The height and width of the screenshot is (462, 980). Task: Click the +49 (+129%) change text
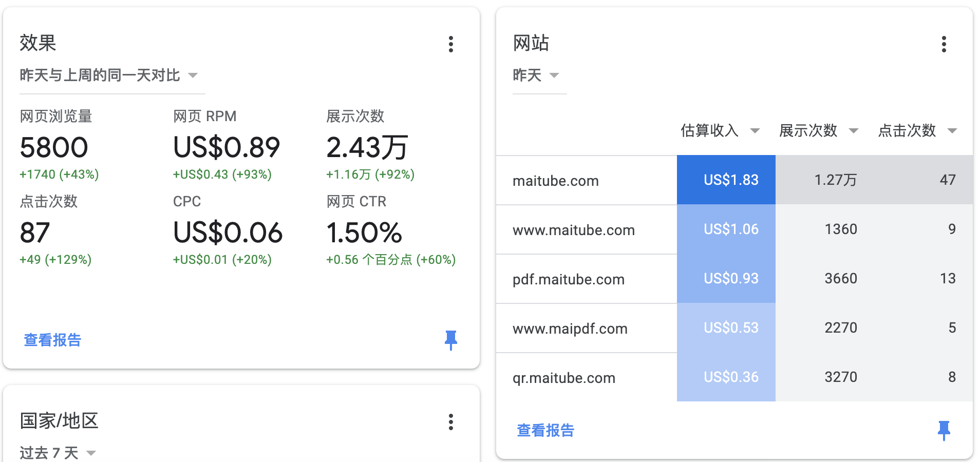click(x=55, y=260)
